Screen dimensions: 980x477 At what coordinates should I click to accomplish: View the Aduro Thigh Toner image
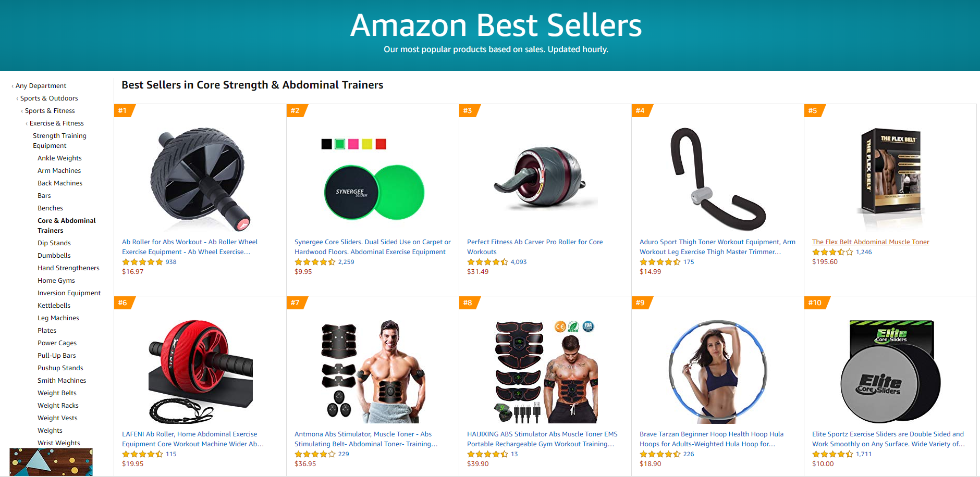point(718,179)
